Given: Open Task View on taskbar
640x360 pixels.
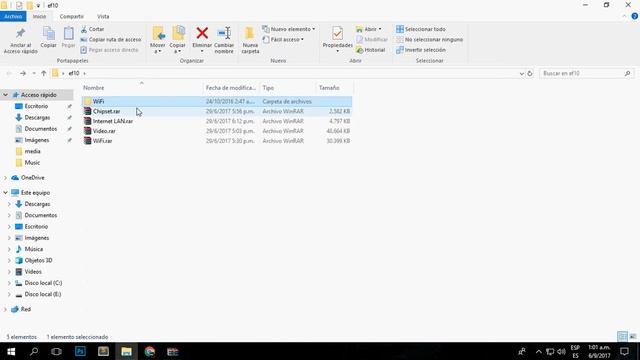Looking at the screenshot, I should pos(56,351).
